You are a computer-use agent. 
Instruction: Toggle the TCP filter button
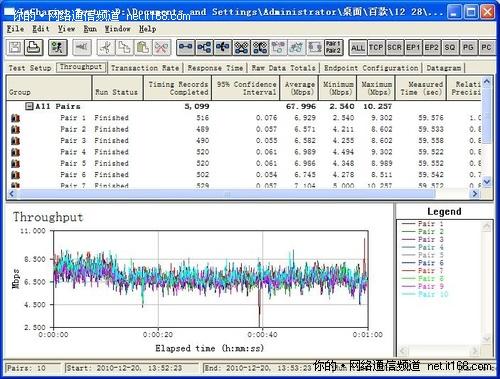tap(376, 48)
